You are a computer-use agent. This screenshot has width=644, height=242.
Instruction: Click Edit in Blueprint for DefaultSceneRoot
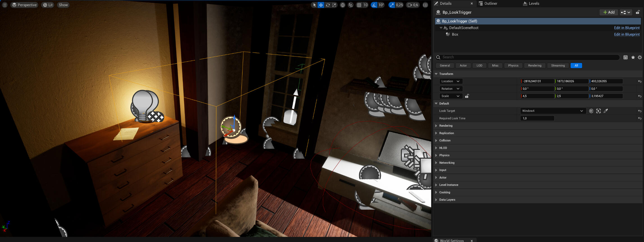click(x=627, y=28)
